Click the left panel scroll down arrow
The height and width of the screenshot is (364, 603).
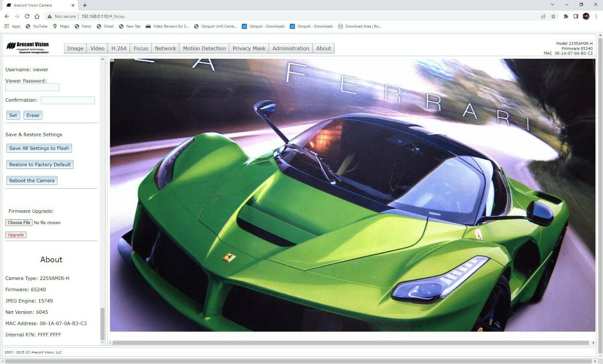[103, 343]
